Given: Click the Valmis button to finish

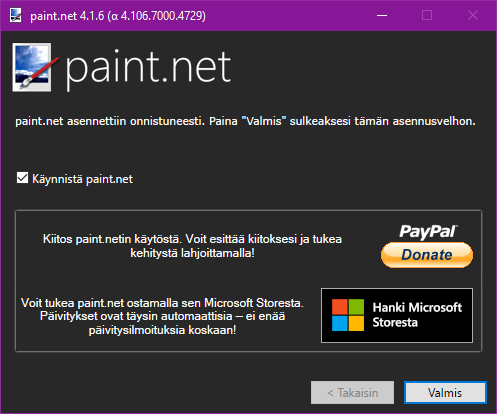Looking at the screenshot, I should pos(445,393).
